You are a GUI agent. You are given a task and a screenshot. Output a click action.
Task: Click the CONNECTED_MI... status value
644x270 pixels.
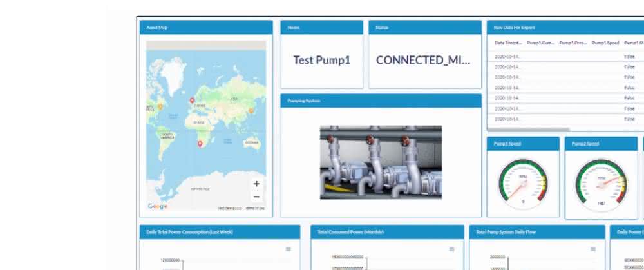423,60
